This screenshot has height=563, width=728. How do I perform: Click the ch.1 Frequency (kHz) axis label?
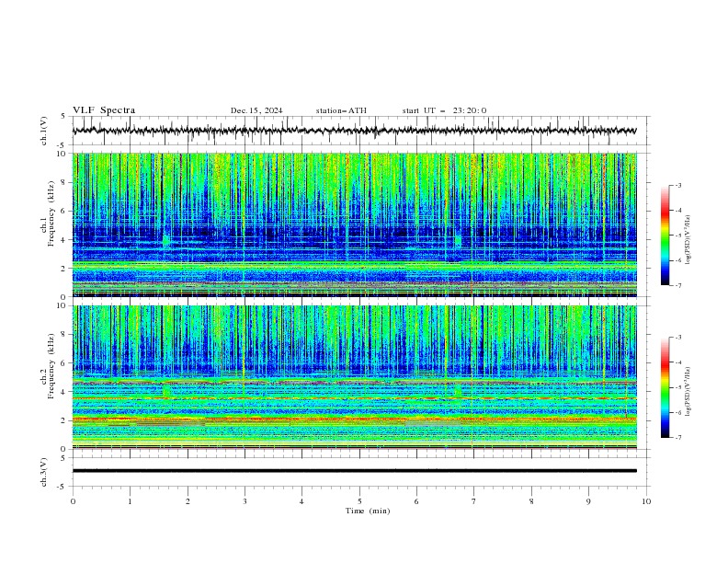click(47, 224)
